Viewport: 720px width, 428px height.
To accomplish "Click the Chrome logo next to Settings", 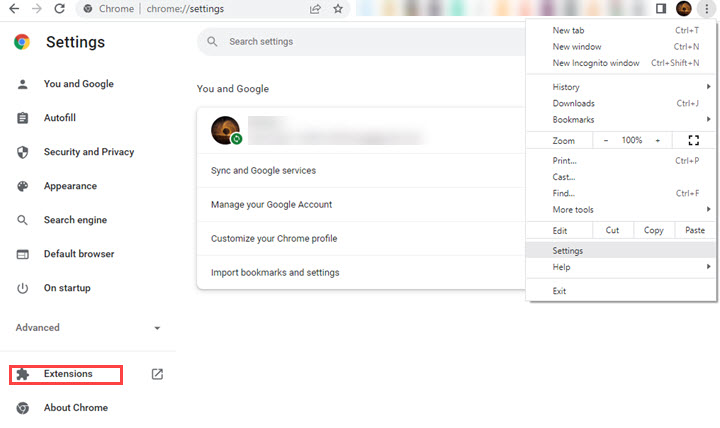I will [22, 42].
